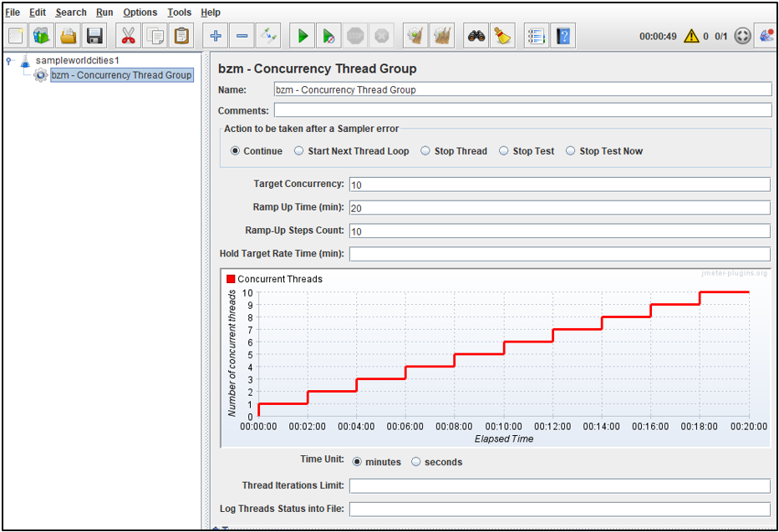
Task: Click the 0/1 active threads counter
Action: [720, 36]
